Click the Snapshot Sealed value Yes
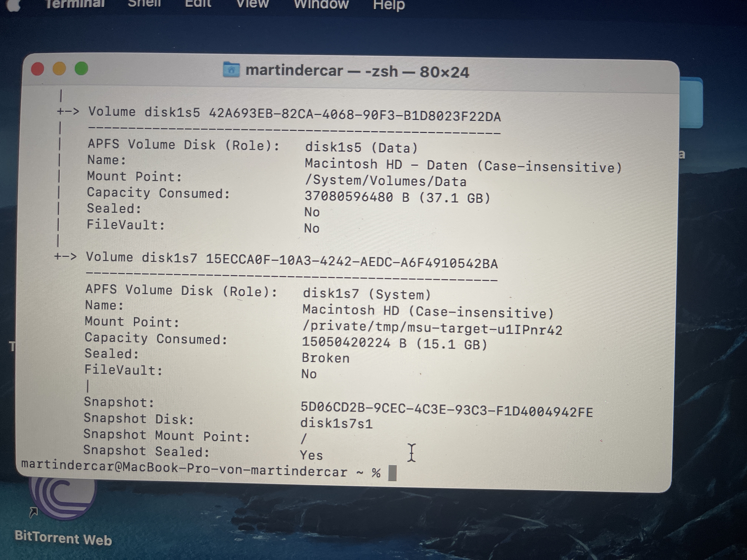The width and height of the screenshot is (747, 560). point(311,455)
